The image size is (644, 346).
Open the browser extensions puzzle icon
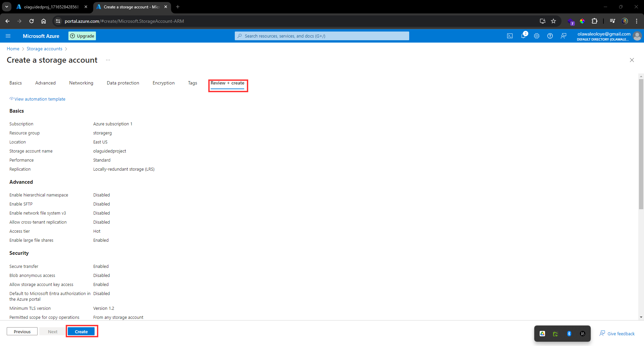click(x=594, y=21)
